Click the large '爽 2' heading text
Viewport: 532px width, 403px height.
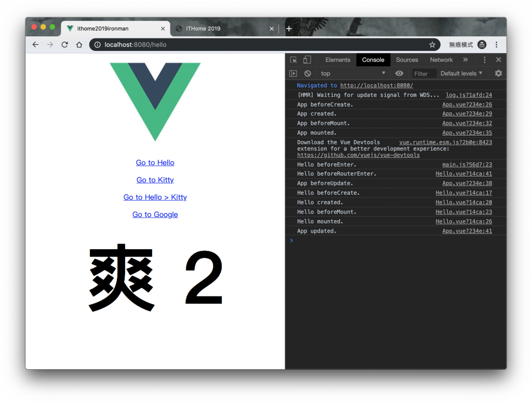point(155,277)
